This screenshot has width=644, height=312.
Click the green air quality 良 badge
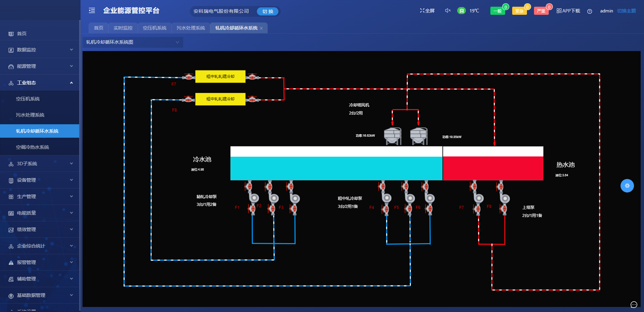click(x=462, y=11)
